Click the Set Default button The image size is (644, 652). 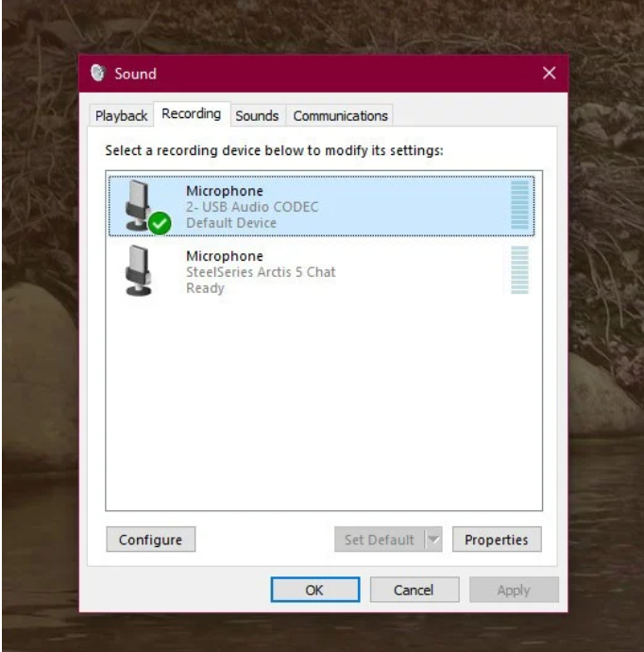tap(380, 540)
